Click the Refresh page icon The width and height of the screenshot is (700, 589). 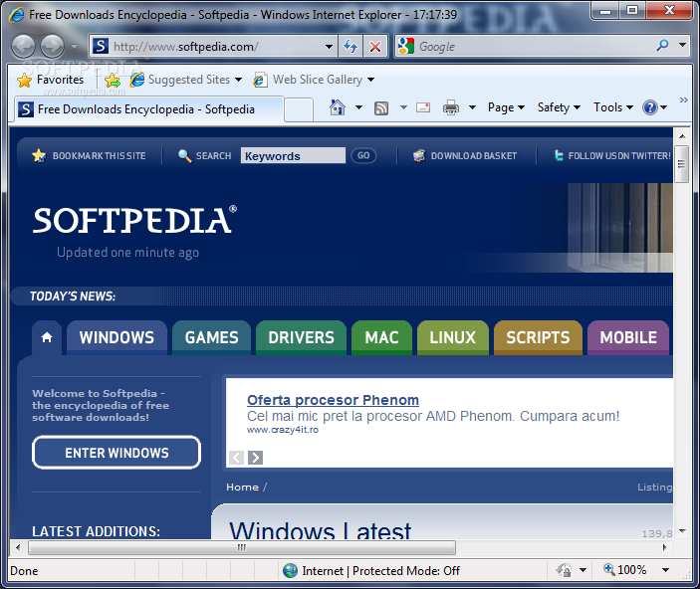click(350, 46)
